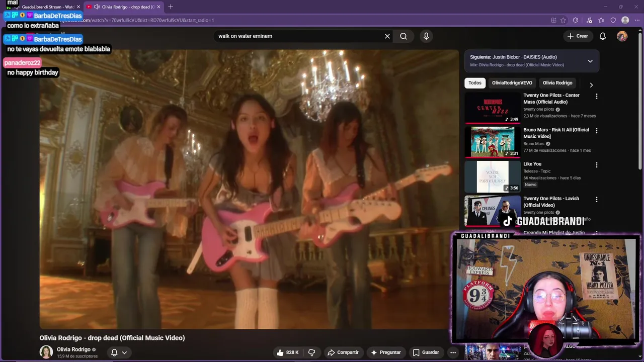This screenshot has height=362, width=644.
Task: Expand the Mix playlist panel chevron
Action: (590, 61)
